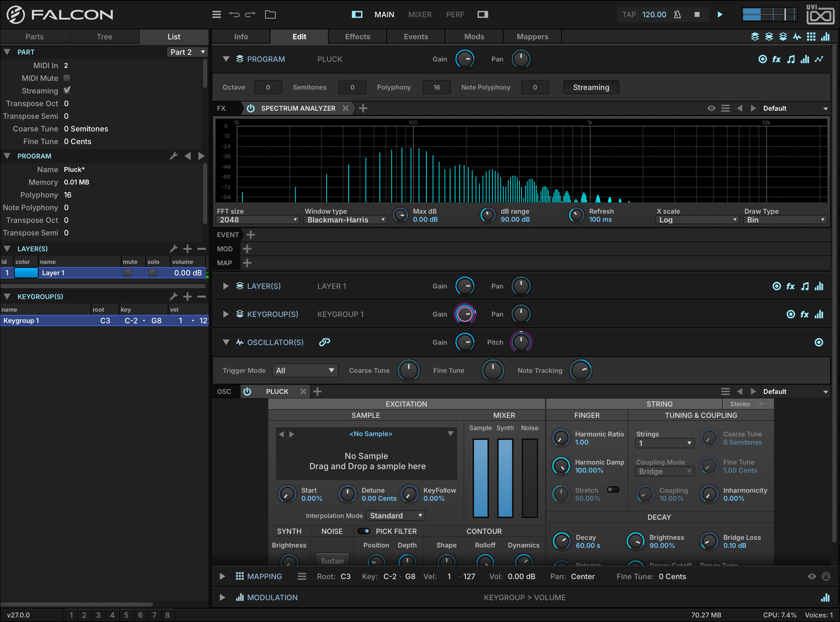This screenshot has height=622, width=840.
Task: Solo Layer 1 checkbox
Action: point(152,273)
